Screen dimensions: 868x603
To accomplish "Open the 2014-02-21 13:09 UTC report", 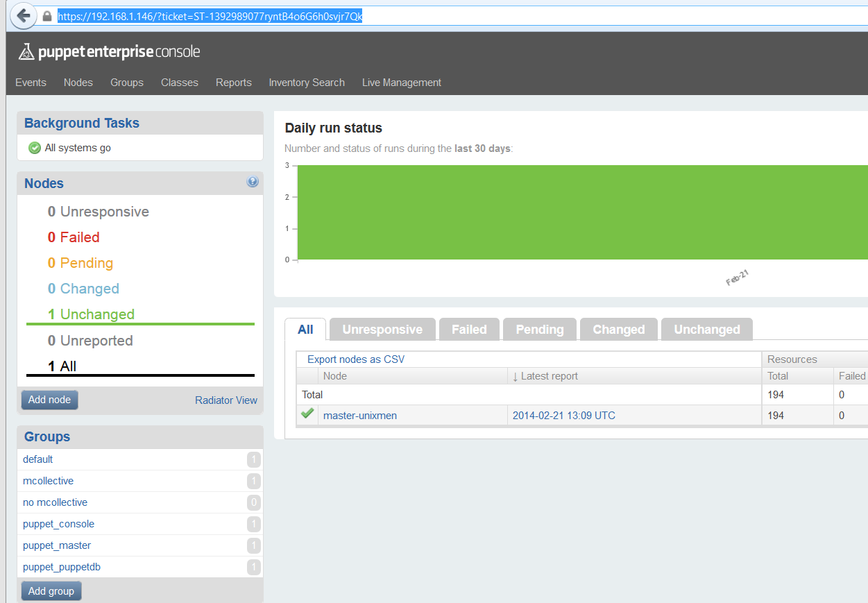I will click(x=564, y=416).
